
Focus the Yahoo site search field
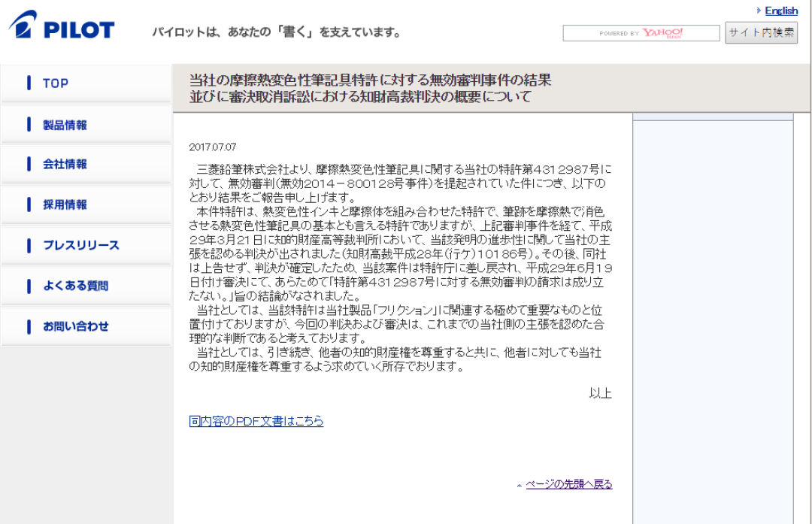pos(641,33)
